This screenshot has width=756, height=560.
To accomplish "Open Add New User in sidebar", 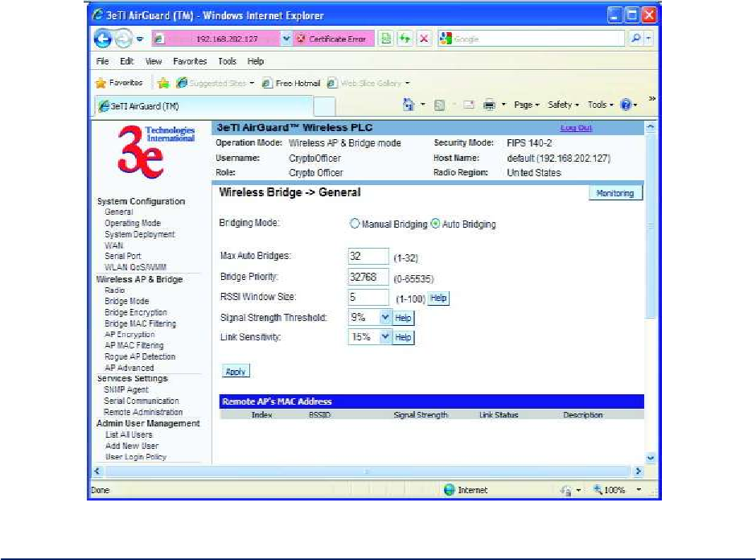I will point(132,446).
